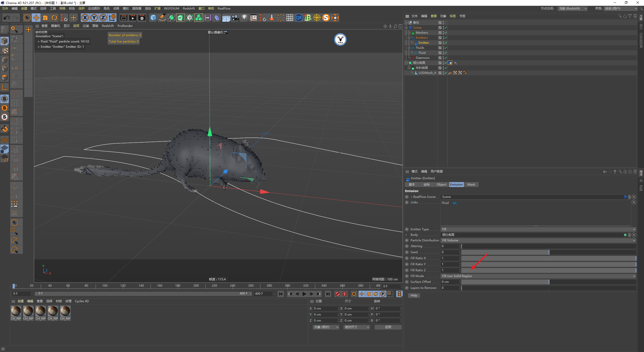The height and width of the screenshot is (352, 644).
Task: Select the Rotate tool
Action: (x=54, y=18)
